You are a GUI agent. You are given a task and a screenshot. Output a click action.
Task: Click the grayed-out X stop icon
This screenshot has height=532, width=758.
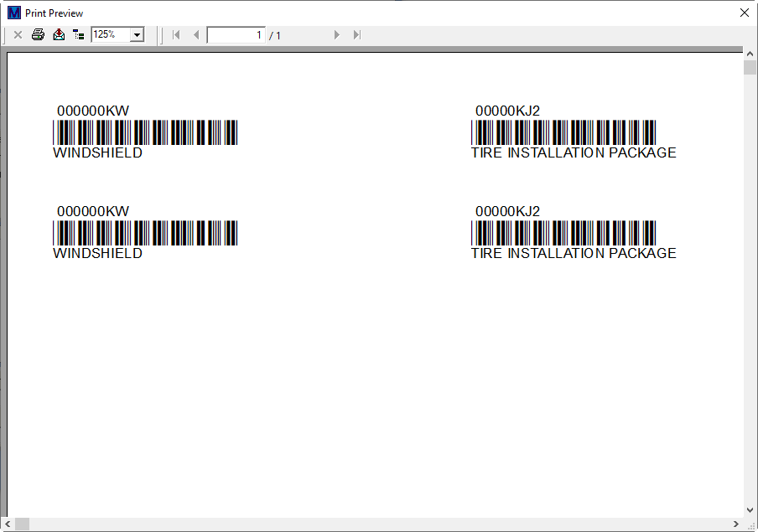click(18, 34)
